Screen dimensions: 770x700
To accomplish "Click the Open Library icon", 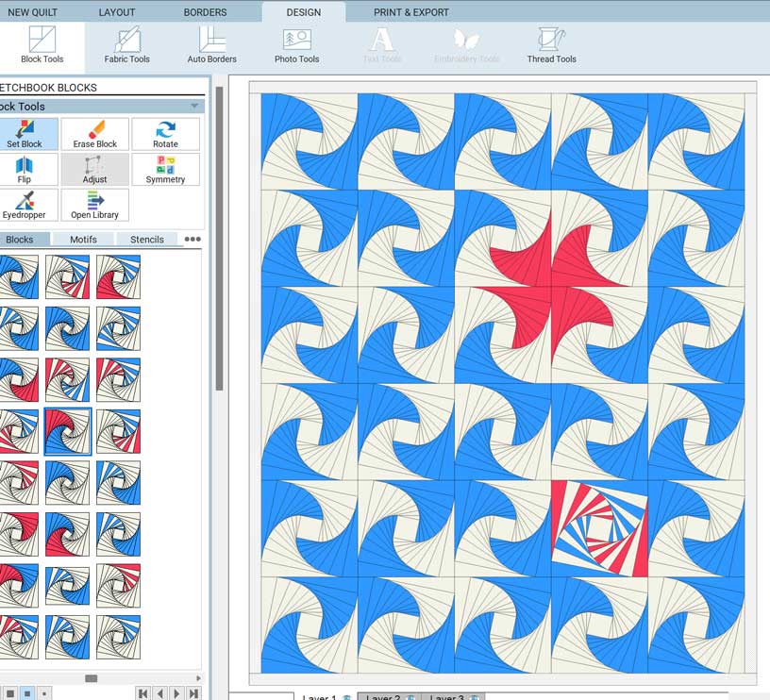I will [x=94, y=205].
